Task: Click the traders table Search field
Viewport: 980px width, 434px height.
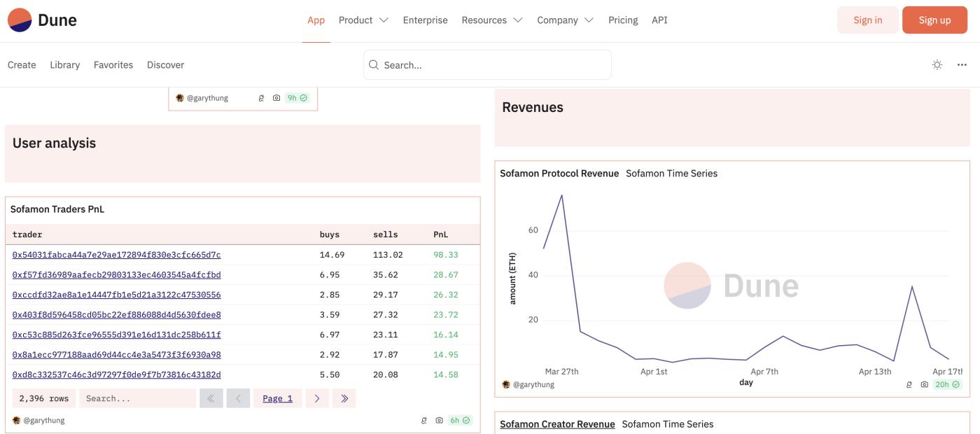Action: [x=137, y=398]
